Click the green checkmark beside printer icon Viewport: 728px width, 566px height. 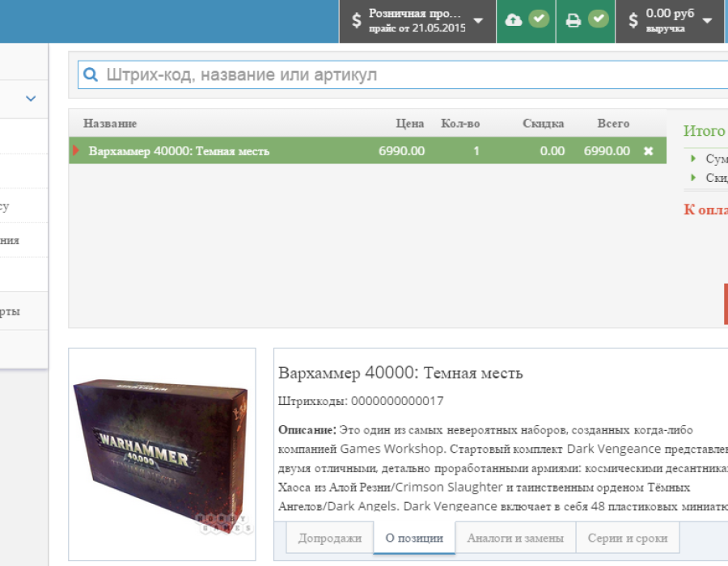coord(599,19)
